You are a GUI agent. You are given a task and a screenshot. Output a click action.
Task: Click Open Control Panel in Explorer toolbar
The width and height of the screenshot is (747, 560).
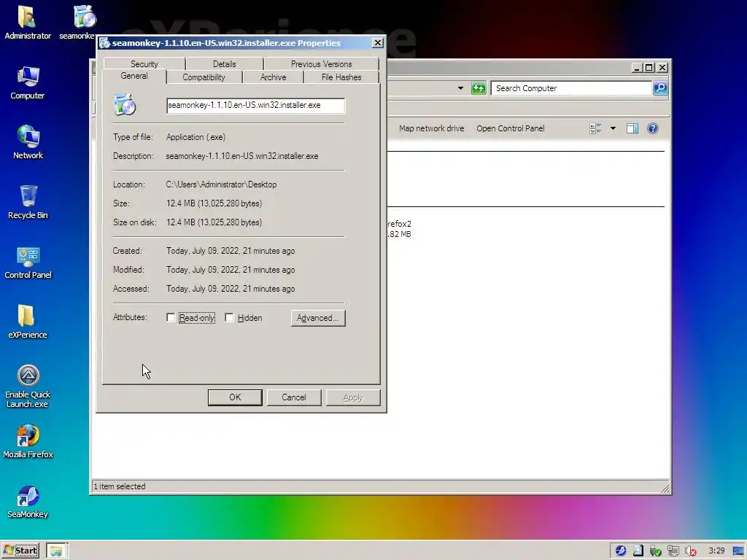point(510,128)
